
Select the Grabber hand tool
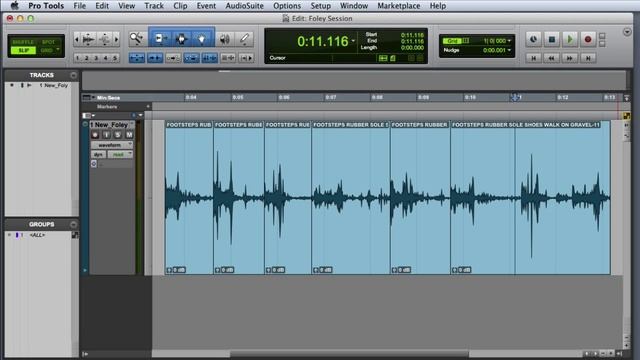click(202, 39)
